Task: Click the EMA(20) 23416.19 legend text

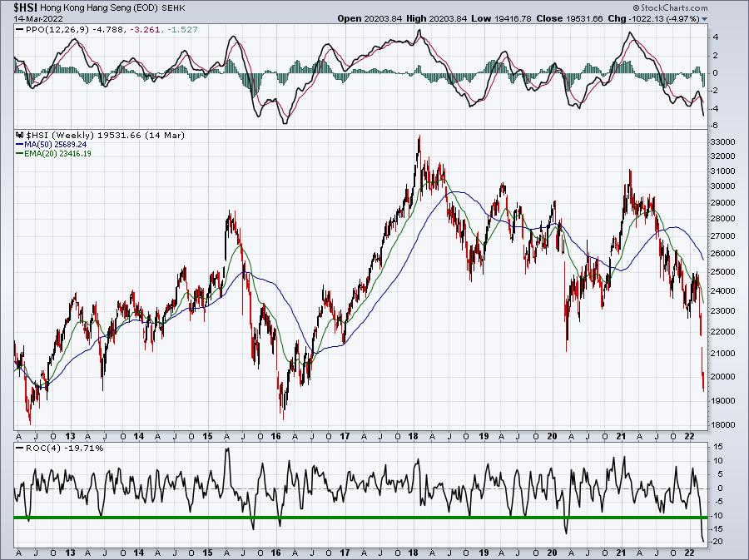Action: (x=57, y=154)
